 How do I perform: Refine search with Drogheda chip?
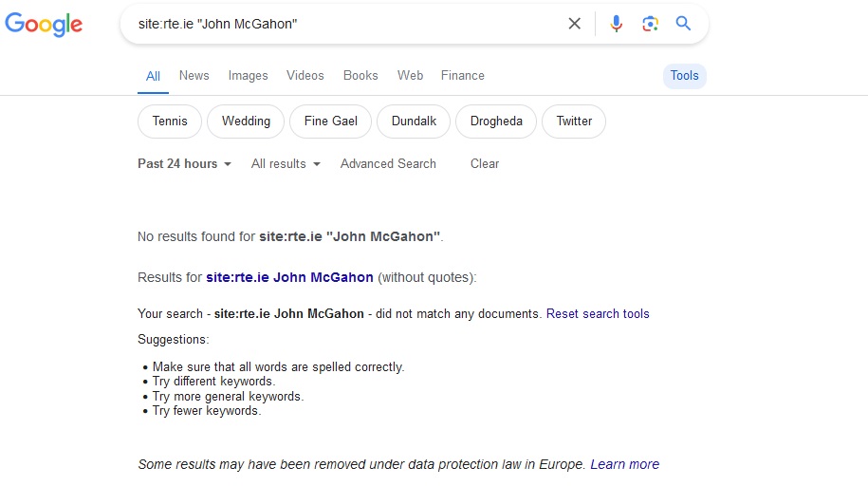tap(496, 121)
